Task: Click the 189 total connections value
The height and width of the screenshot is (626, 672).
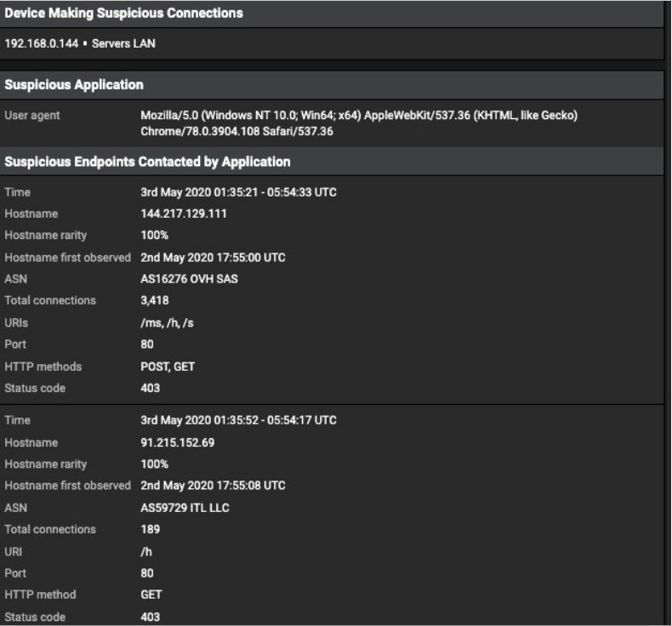Action: 150,529
